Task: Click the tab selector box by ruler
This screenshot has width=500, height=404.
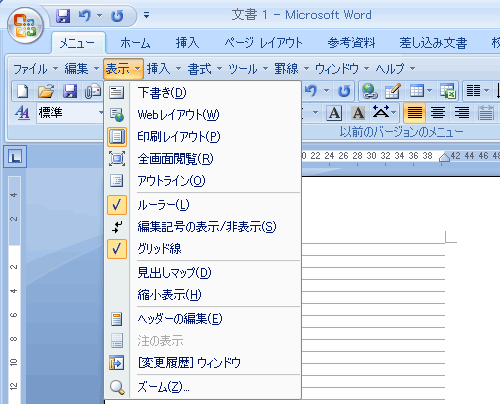Action: click(x=15, y=156)
